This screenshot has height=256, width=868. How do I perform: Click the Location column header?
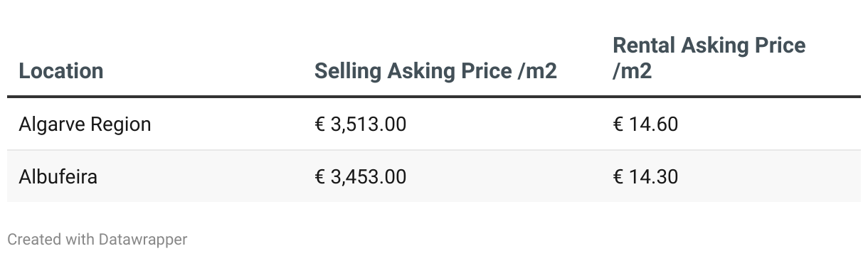[x=61, y=71]
